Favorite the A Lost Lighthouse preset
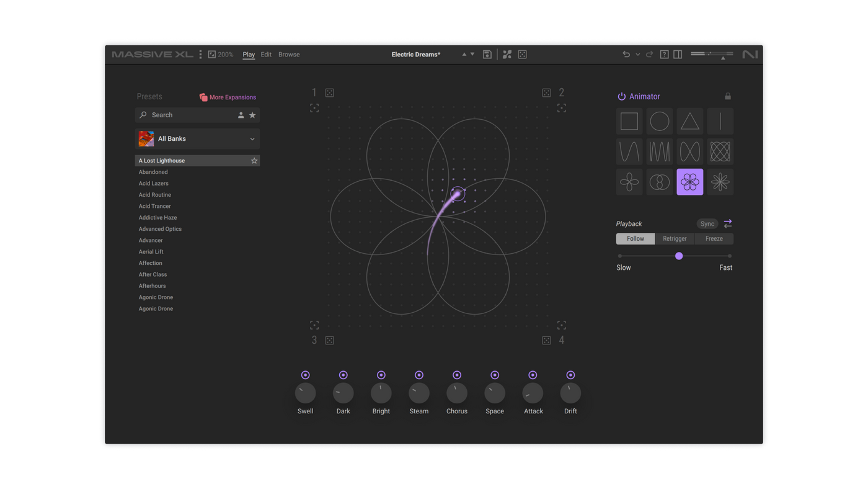868x489 pixels. 254,161
